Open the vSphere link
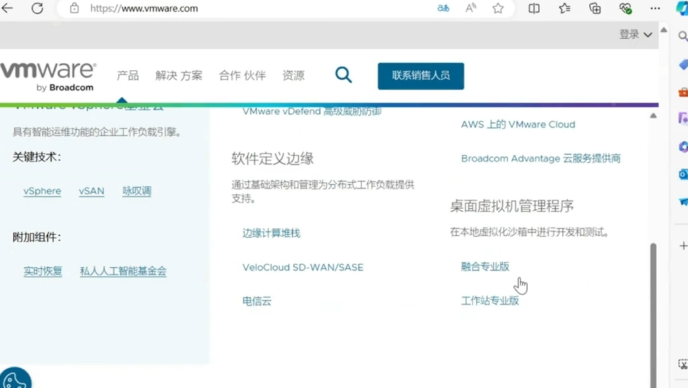Viewport: 688px width, 388px height. coord(42,191)
